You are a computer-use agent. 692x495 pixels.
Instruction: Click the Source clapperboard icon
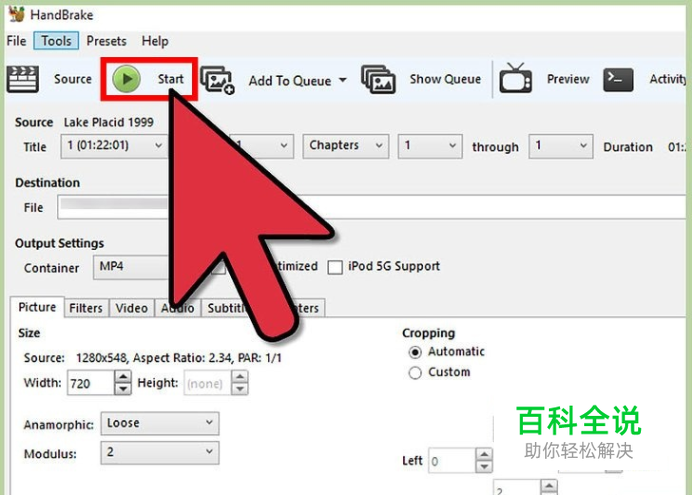pos(23,79)
